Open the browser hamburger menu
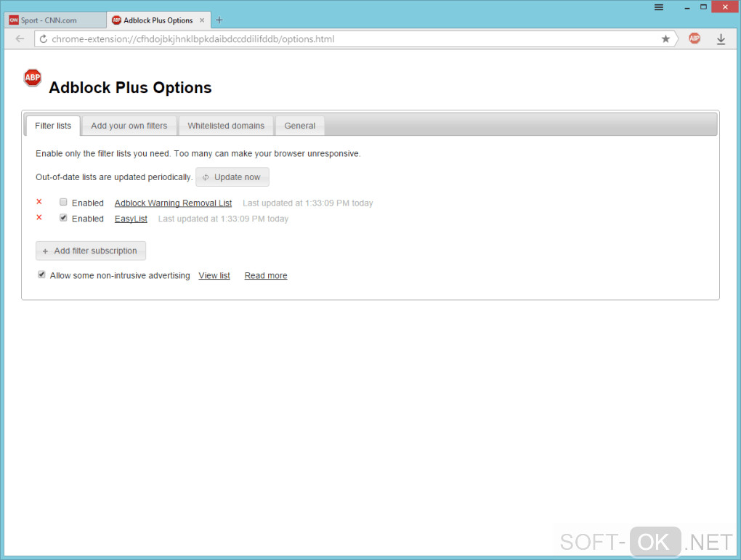The image size is (741, 560). click(x=659, y=7)
